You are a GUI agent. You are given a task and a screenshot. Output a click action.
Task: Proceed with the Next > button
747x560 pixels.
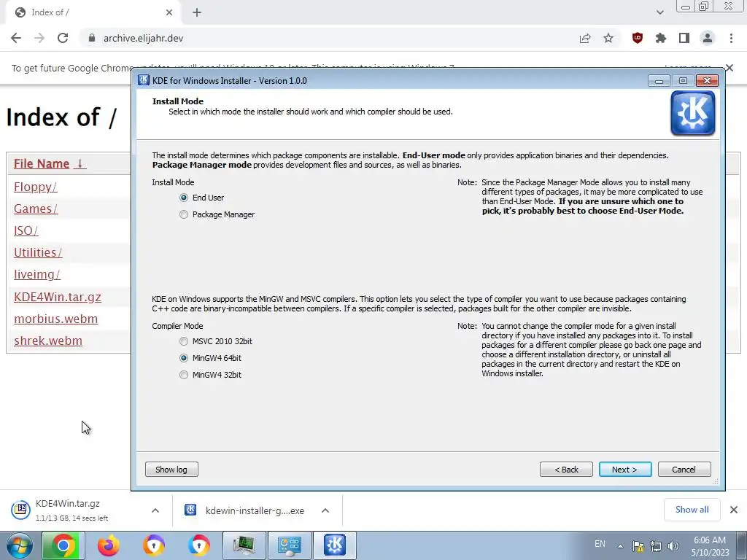[x=625, y=470]
